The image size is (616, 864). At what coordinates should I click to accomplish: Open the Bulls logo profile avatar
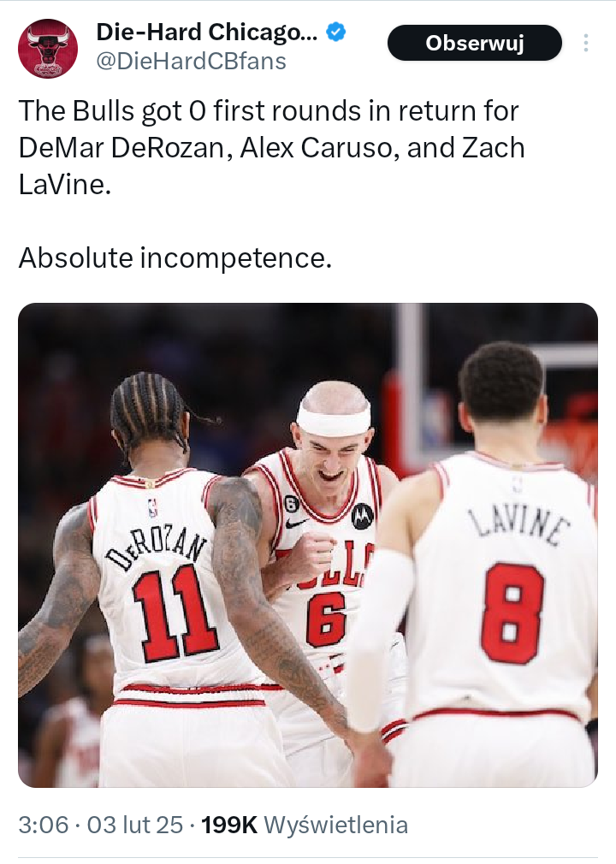point(47,49)
